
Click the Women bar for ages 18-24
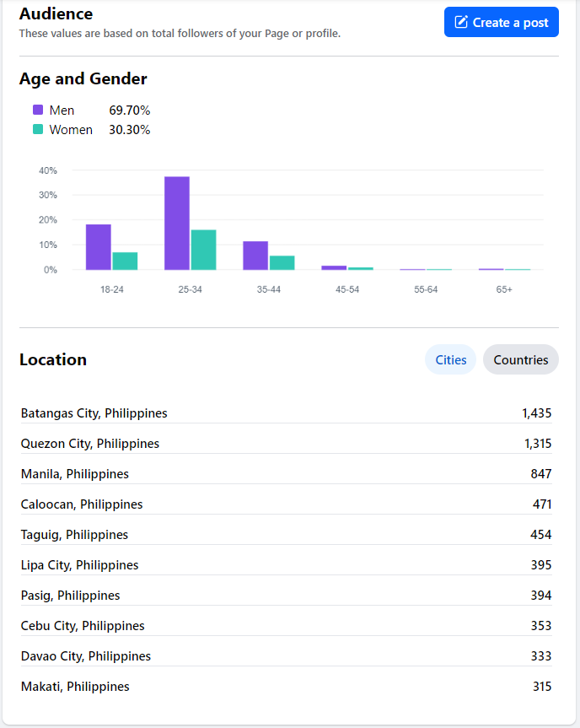coord(125,261)
